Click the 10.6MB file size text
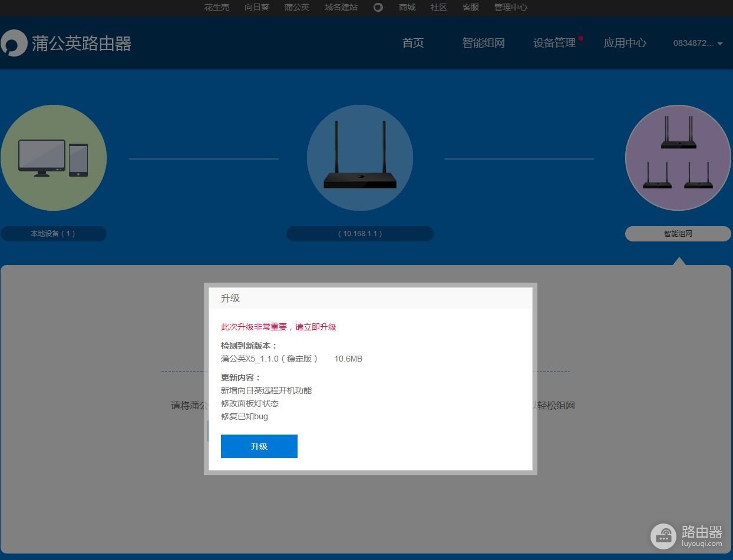The width and height of the screenshot is (733, 560). (x=348, y=359)
